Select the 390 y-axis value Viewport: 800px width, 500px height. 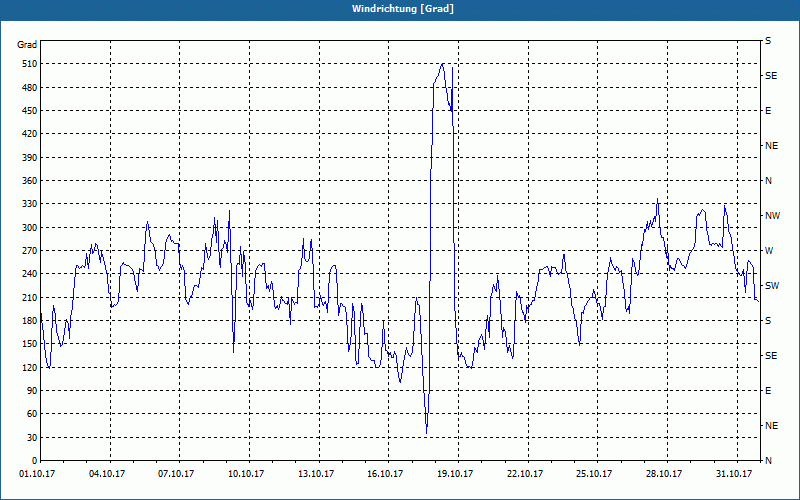point(30,158)
